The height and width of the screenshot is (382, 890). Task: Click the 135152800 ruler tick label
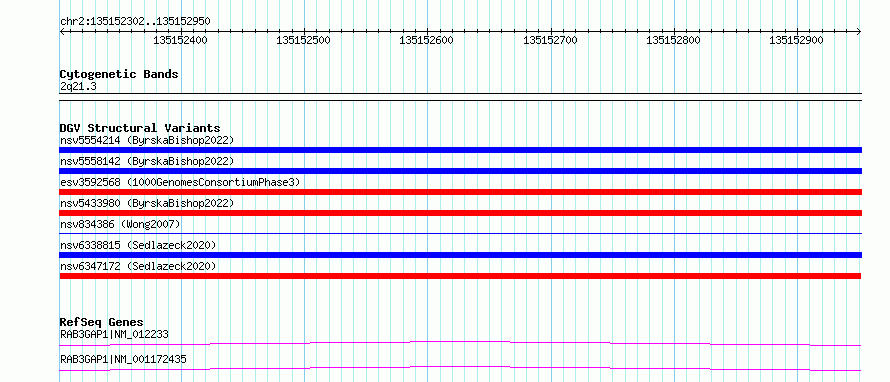(673, 40)
